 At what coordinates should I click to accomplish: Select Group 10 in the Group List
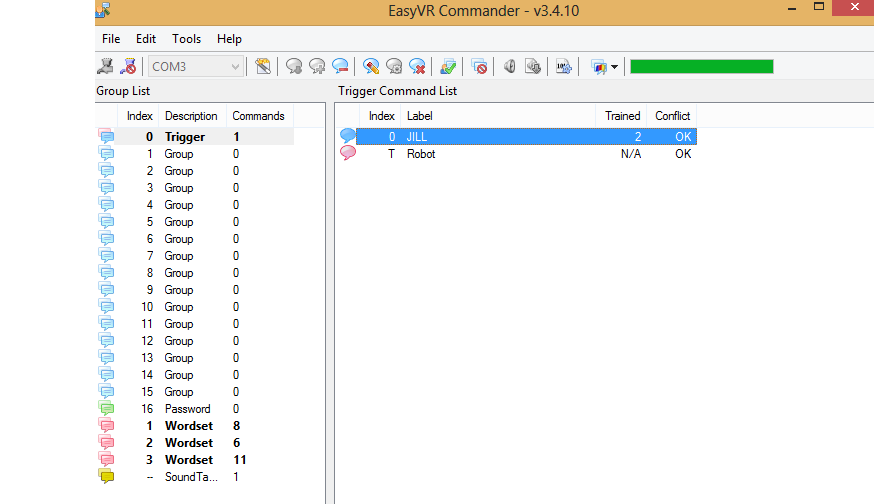pyautogui.click(x=195, y=307)
